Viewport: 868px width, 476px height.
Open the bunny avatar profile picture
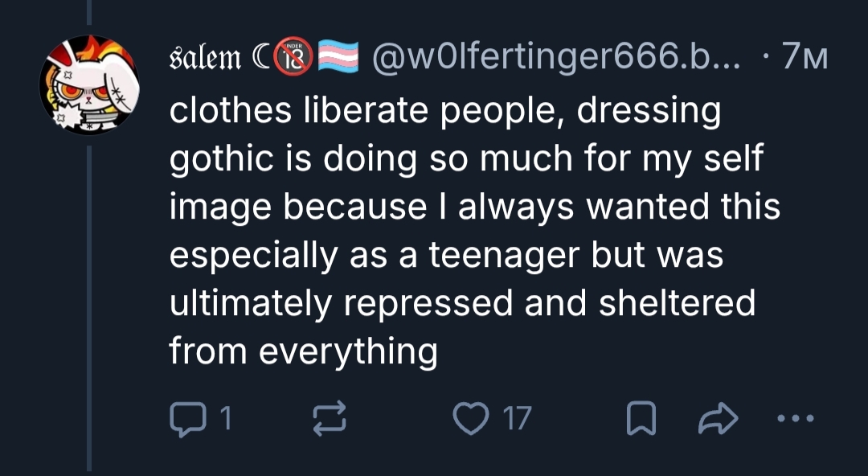pos(88,84)
